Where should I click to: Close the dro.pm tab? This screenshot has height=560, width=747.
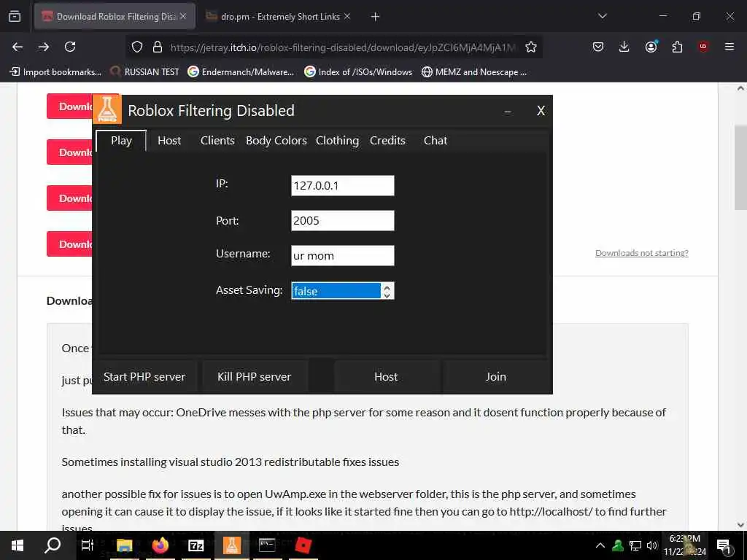(347, 16)
